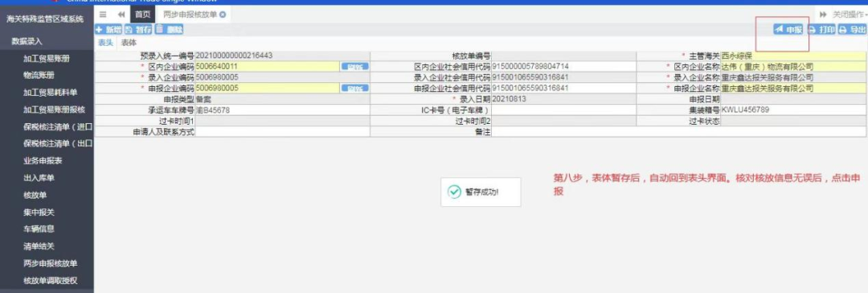
Task: Click the 承运车车牌号 input field
Action: (282, 109)
